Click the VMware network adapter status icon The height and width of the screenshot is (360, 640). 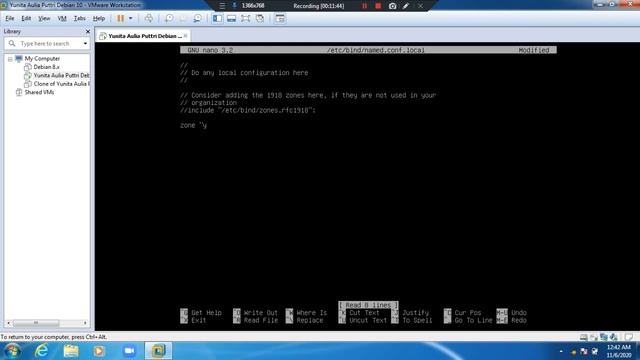pos(604,337)
